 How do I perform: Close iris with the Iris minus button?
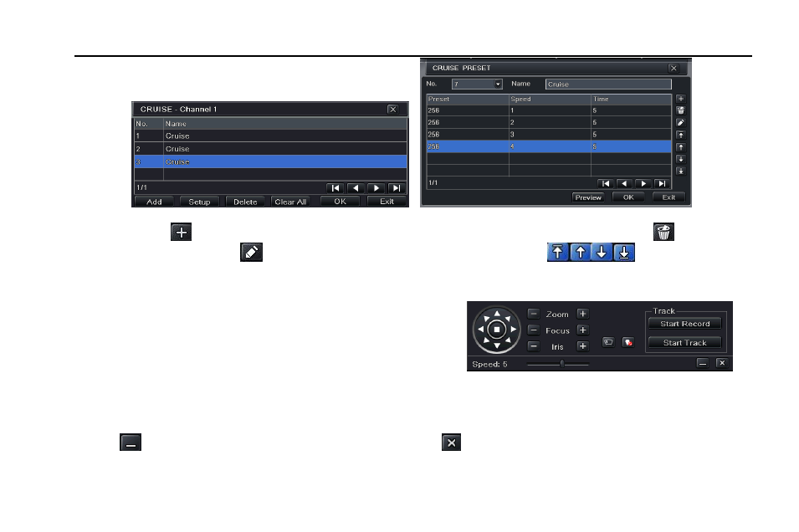click(x=534, y=346)
